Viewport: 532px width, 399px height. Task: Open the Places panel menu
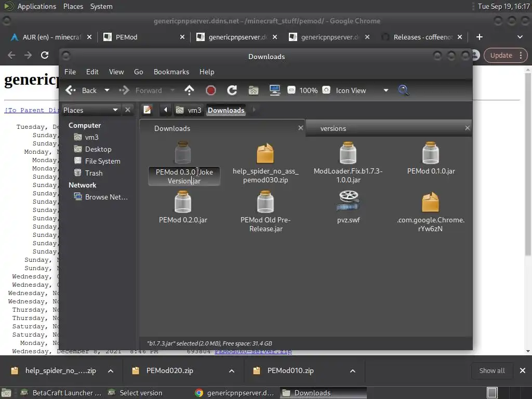[73, 6]
